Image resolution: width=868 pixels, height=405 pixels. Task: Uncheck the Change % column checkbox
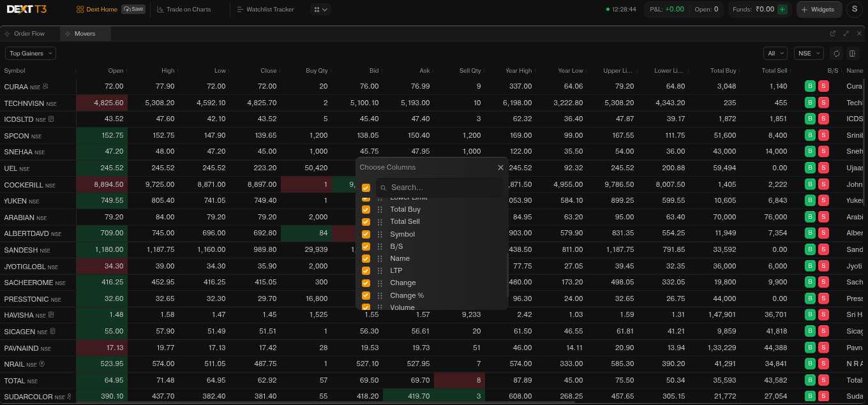tap(366, 295)
